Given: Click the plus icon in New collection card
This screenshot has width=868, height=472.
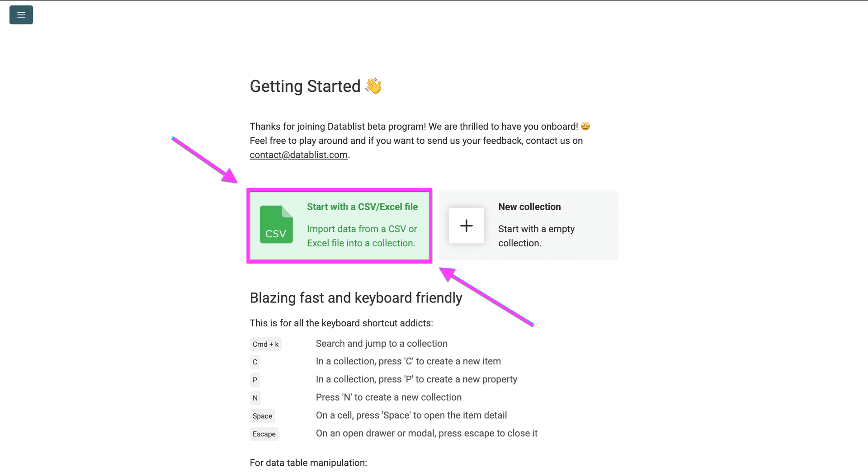Looking at the screenshot, I should point(466,226).
